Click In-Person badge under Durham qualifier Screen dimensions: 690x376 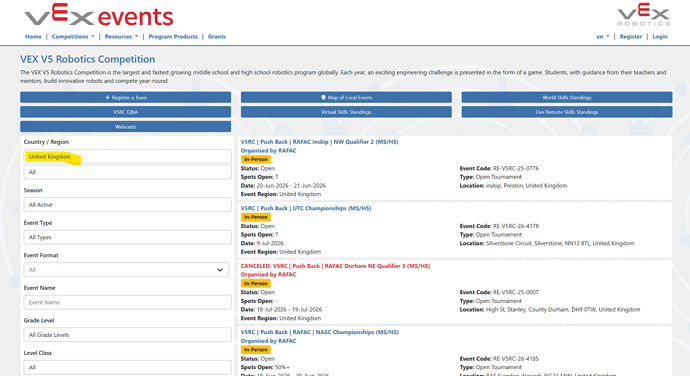click(256, 284)
